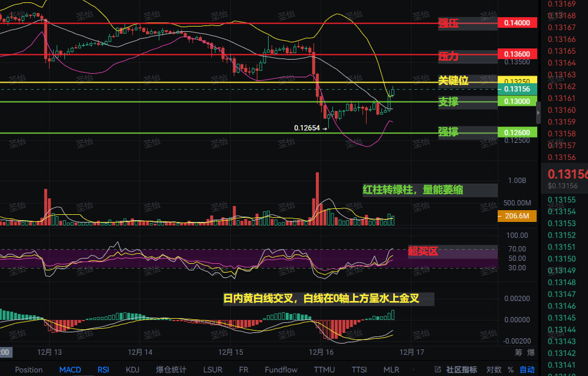Click the 12月 17 date label
This screenshot has width=588, height=376.
tap(411, 352)
